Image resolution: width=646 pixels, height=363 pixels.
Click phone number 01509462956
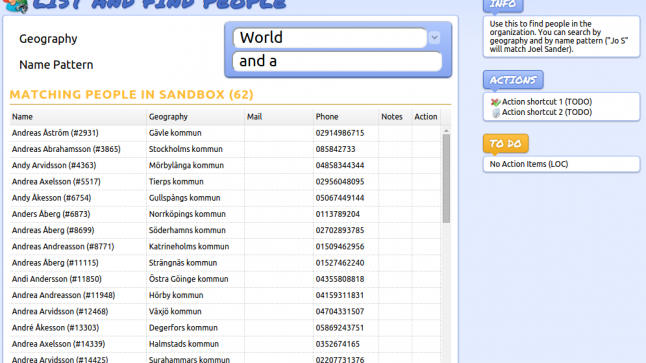coord(340,247)
